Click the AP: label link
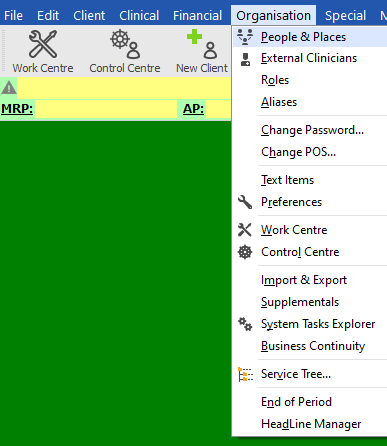Screen dimensions: 387x446 193,109
